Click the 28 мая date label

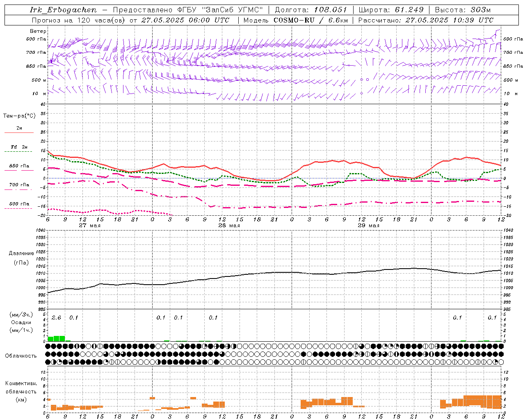point(229,226)
